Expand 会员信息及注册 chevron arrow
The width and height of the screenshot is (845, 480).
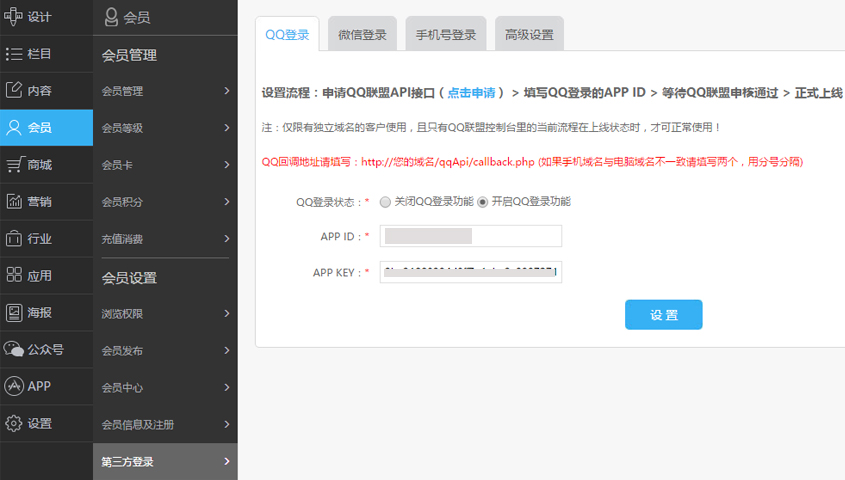(227, 424)
